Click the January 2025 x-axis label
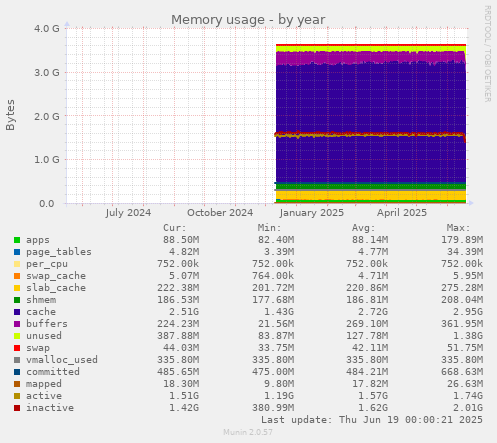The image size is (497, 443). pos(312,213)
